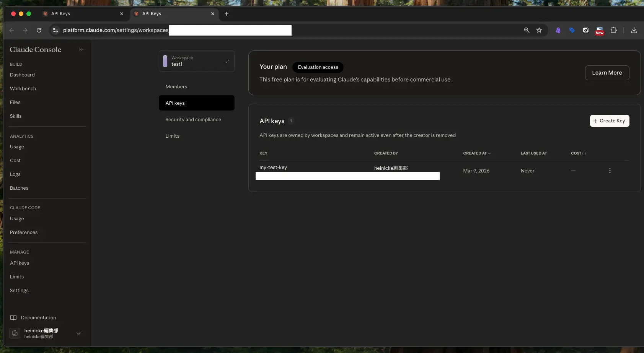644x353 pixels.
Task: Open Security and compliance settings
Action: [193, 120]
